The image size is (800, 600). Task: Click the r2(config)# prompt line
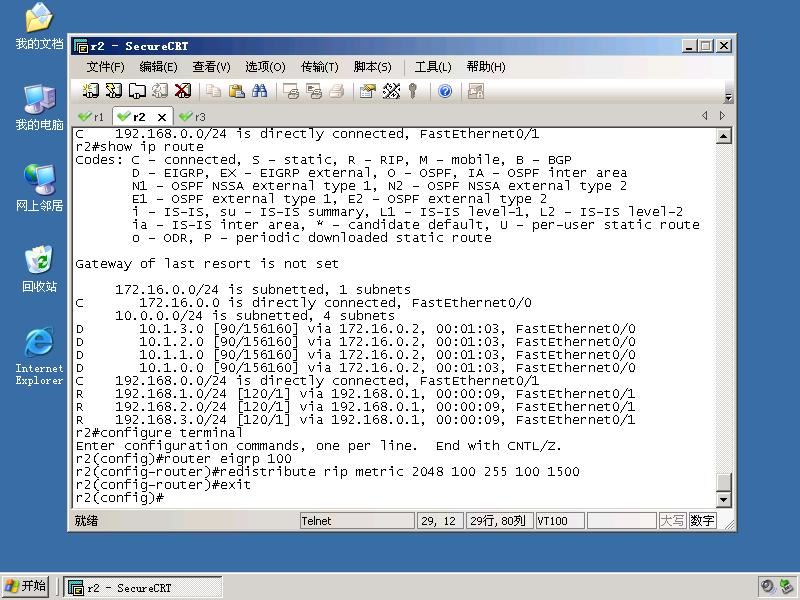(x=119, y=498)
